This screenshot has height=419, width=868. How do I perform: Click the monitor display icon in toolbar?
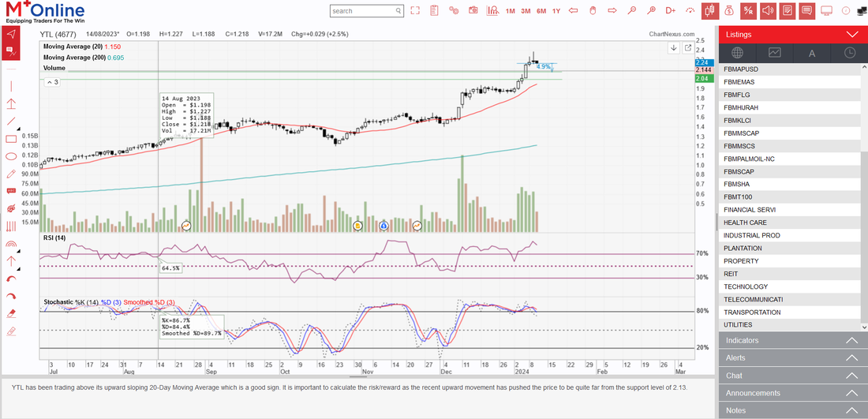(x=826, y=10)
